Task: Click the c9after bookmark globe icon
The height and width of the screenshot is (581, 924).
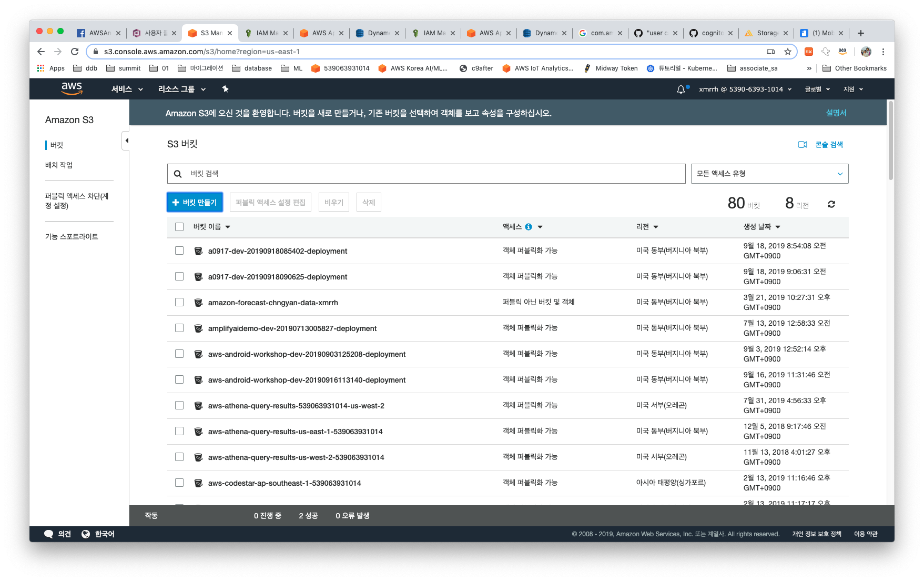Action: [463, 68]
